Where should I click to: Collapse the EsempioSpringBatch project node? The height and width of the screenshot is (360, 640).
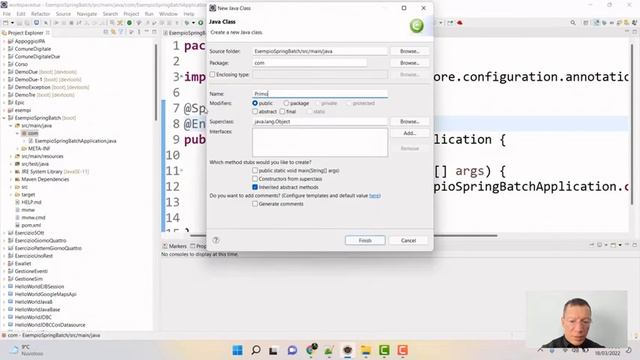pos(4,118)
